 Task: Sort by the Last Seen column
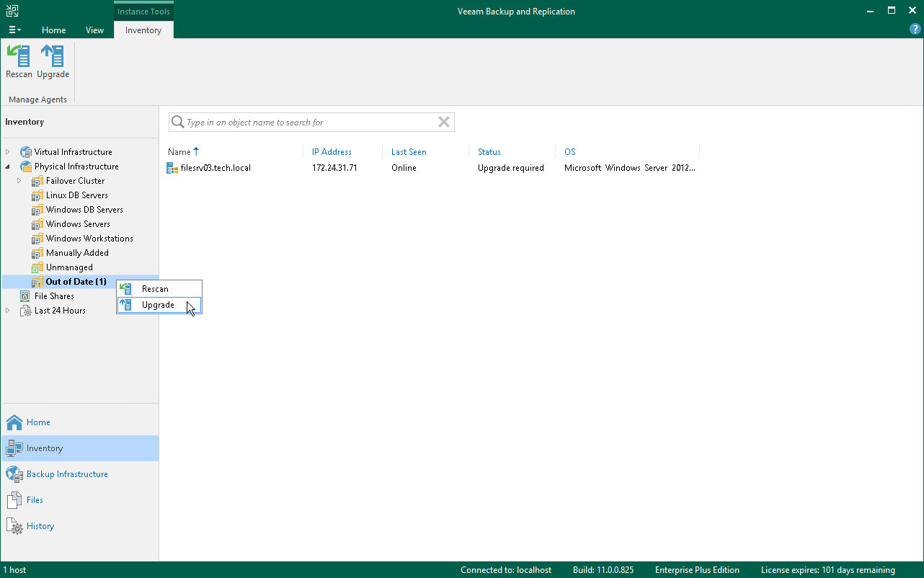tap(409, 152)
